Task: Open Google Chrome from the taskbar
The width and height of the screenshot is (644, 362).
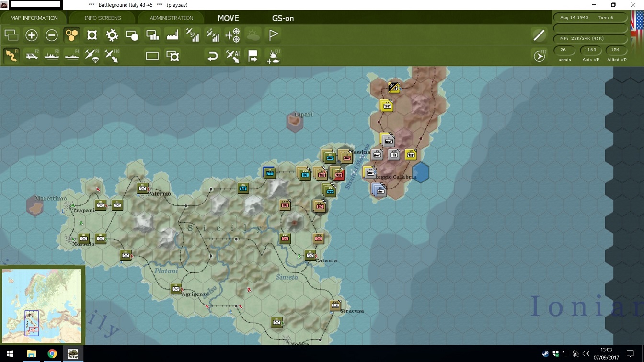Action: tap(52, 354)
